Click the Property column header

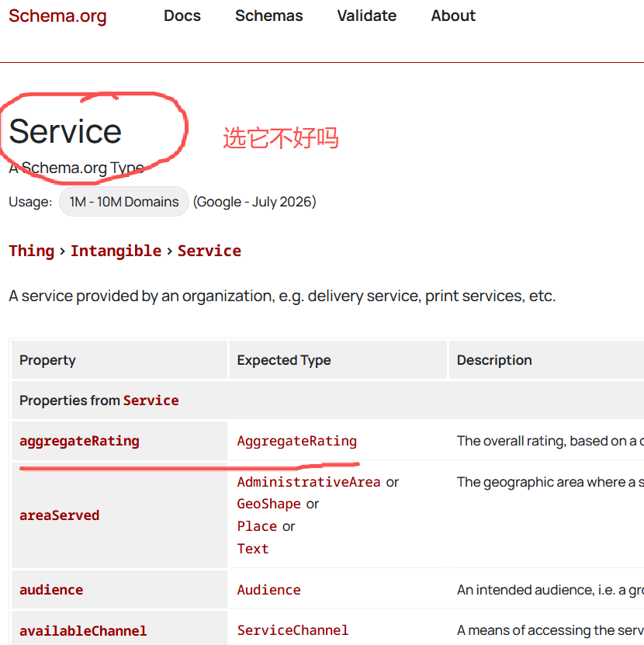click(119, 360)
